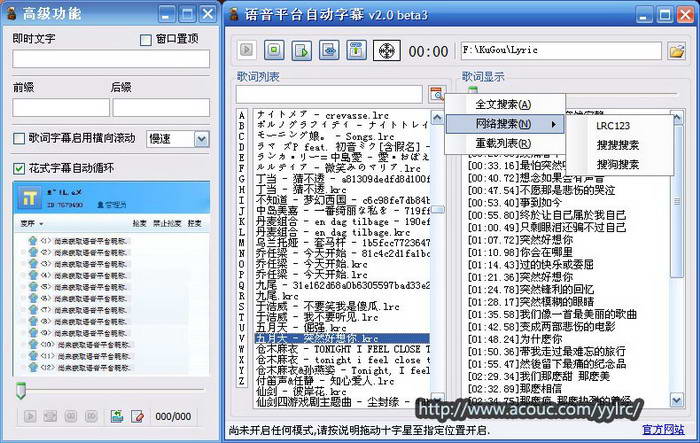Viewport: 700px width, 443px height.
Task: Click the user icon of entry <12>
Action: pyautogui.click(x=33, y=368)
